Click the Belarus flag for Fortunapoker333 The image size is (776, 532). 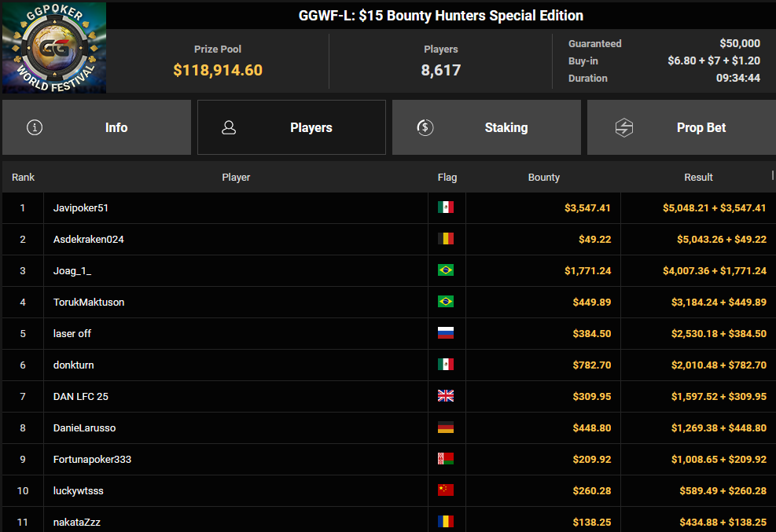(446, 459)
